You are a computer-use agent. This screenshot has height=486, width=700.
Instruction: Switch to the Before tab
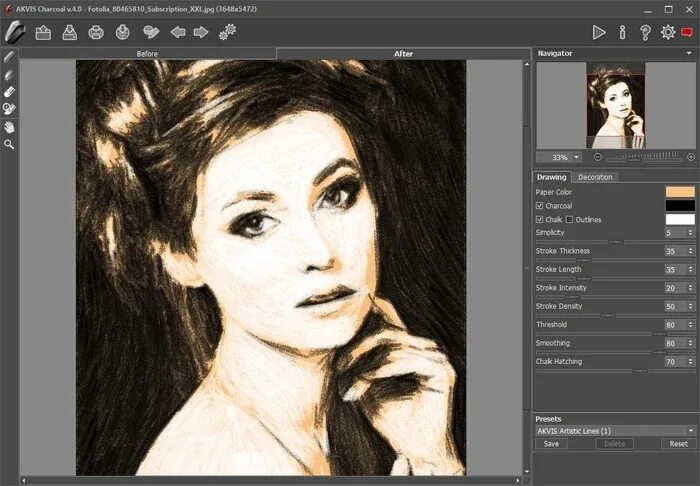tap(148, 53)
